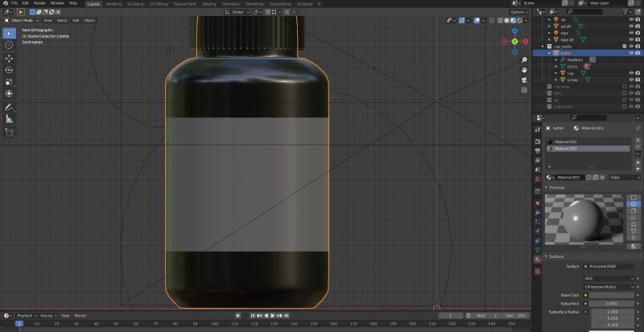Viewport: 644px width, 332px height.
Task: Select the Rotate tool
Action: [x=9, y=70]
